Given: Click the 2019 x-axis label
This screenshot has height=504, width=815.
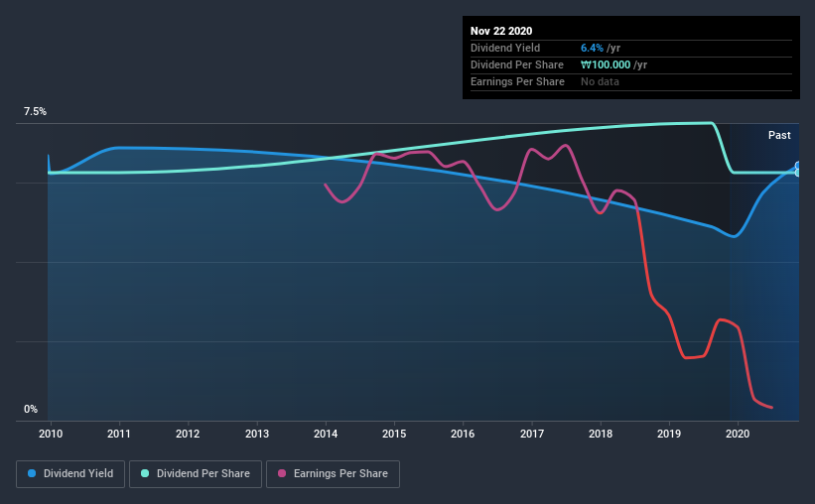Looking at the screenshot, I should point(669,434).
